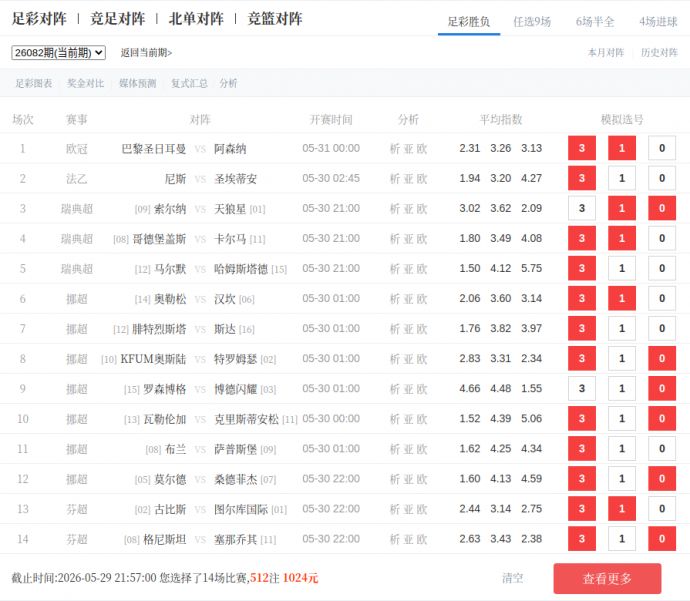Viewport: 690px width, 601px height.
Task: Open 历史对阵 link
Action: [659, 53]
